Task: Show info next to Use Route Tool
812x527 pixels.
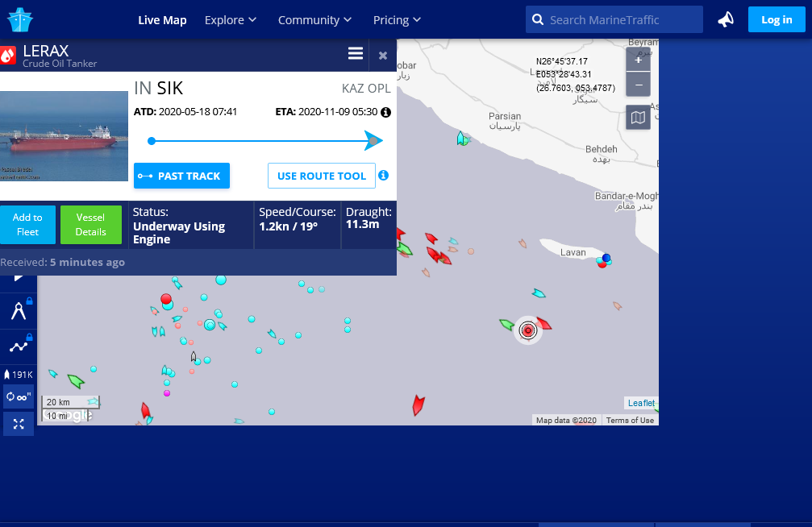Action: pos(383,176)
